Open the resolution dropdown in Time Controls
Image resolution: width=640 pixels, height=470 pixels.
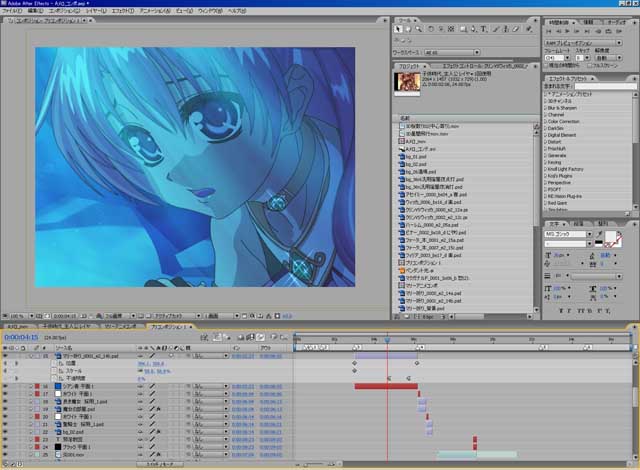tap(609, 58)
